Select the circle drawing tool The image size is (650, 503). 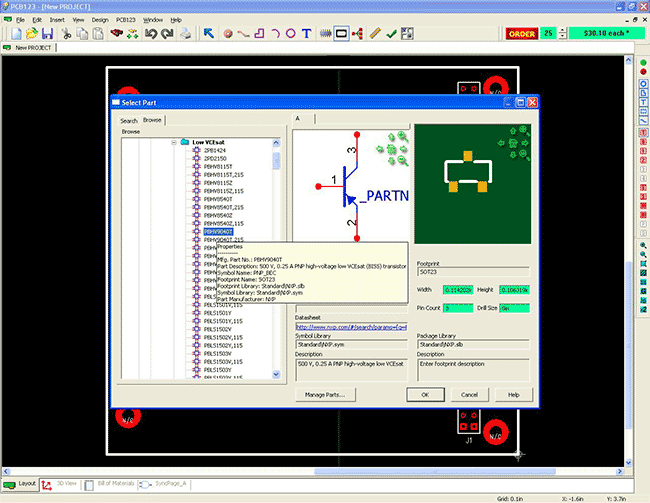(289, 33)
